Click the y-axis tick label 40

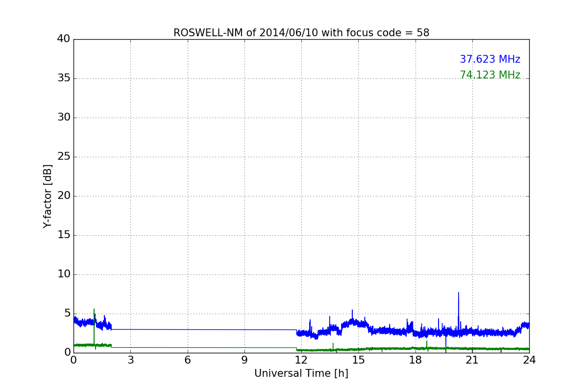(64, 39)
